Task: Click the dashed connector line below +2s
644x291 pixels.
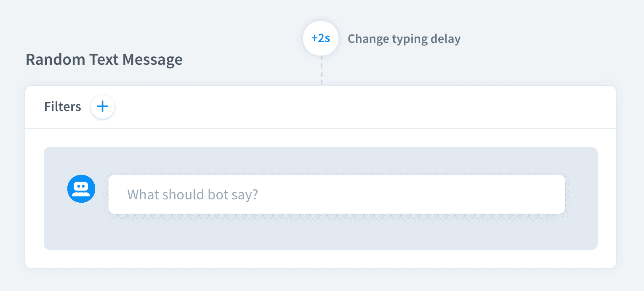Action: coord(322,71)
